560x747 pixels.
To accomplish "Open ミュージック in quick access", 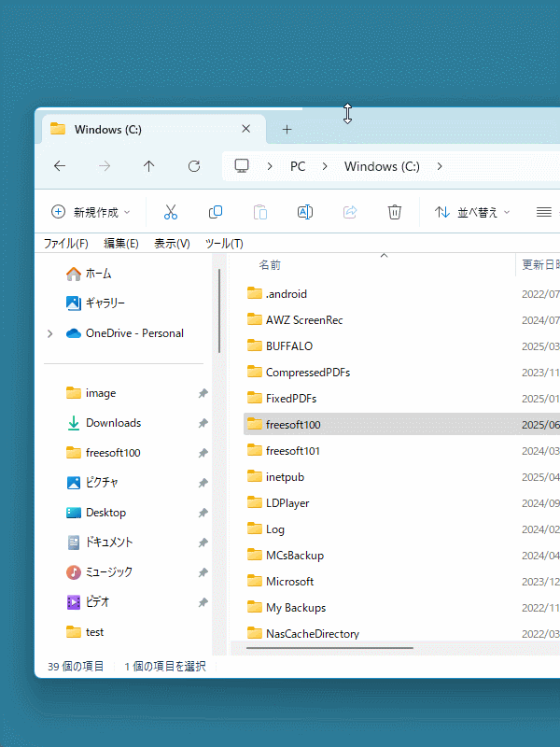I will tap(100, 572).
